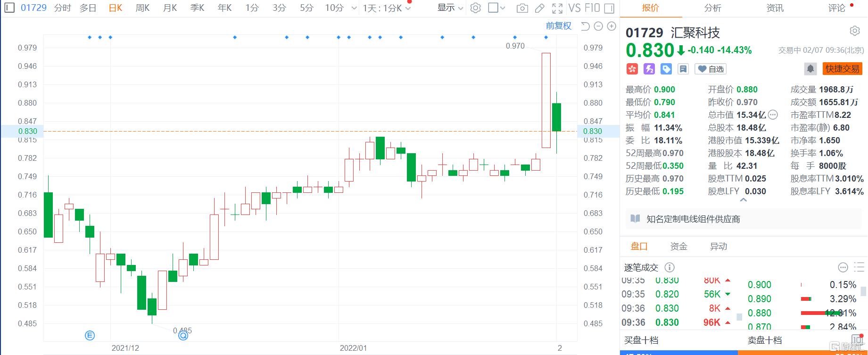868x355 pixels.
Task: Add stock to 自选 watchlist
Action: point(711,69)
